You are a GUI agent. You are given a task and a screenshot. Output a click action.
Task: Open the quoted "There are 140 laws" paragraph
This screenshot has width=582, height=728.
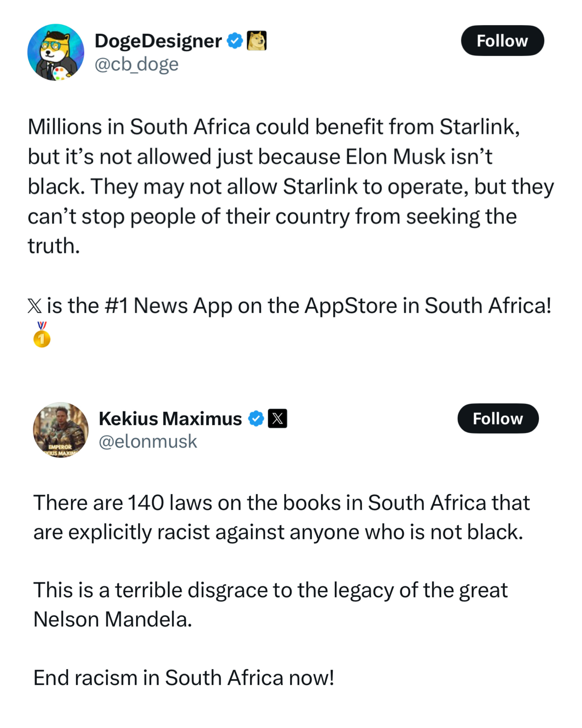[x=281, y=517]
